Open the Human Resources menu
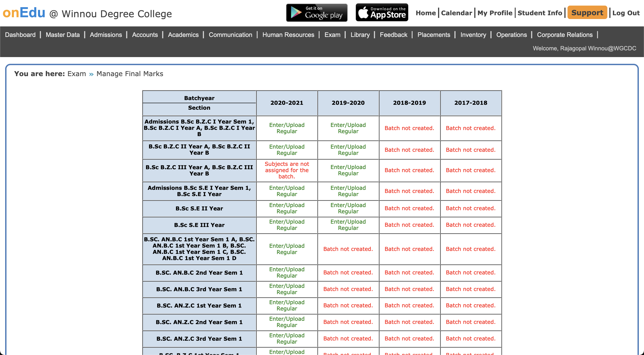The image size is (644, 355). (x=288, y=35)
